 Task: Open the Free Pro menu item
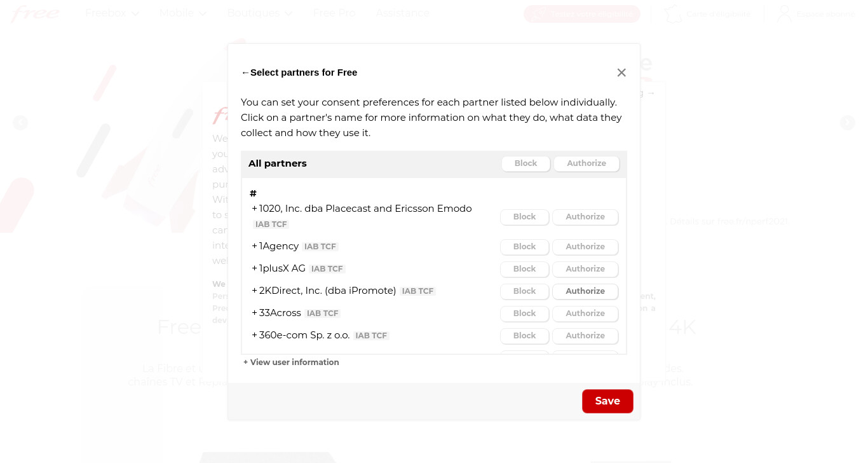334,13
